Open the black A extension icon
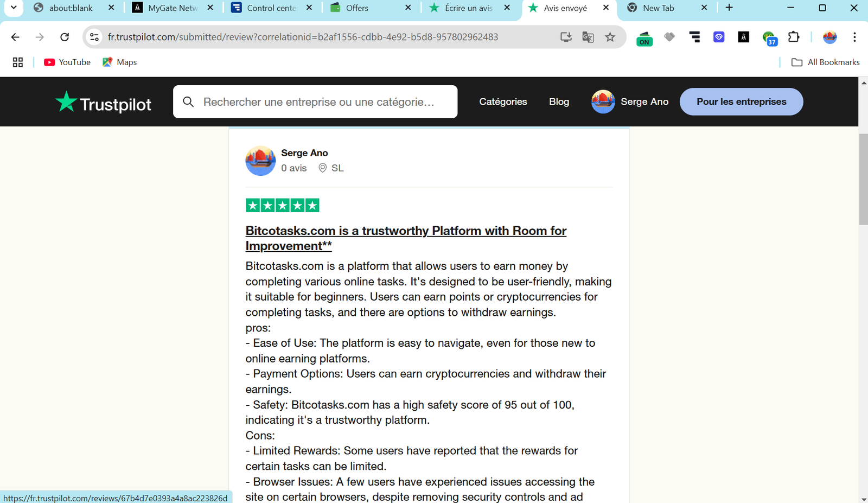The height and width of the screenshot is (503, 868). [744, 37]
